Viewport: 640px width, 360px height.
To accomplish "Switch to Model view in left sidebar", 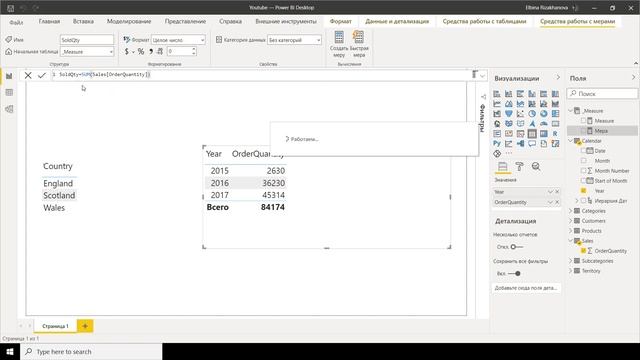I will (9, 109).
